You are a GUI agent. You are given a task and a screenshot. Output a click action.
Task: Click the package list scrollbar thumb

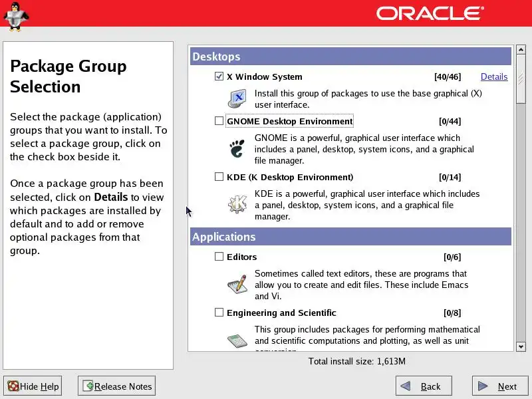click(x=521, y=79)
